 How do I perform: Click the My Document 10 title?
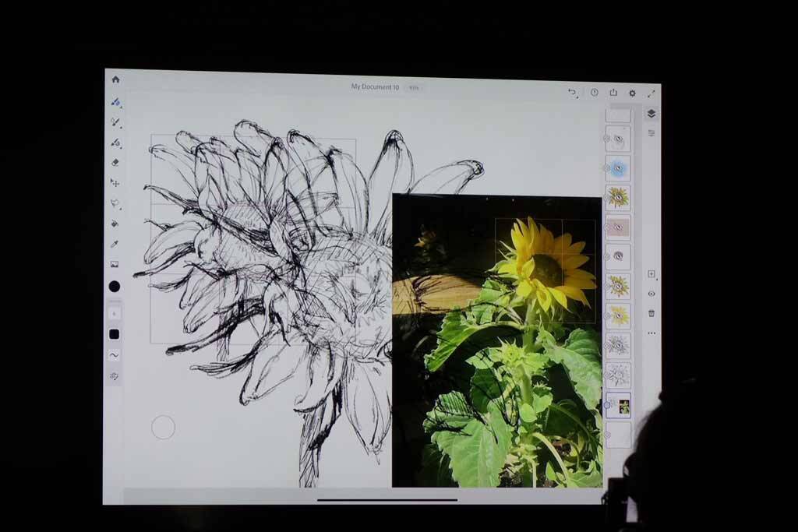(375, 87)
